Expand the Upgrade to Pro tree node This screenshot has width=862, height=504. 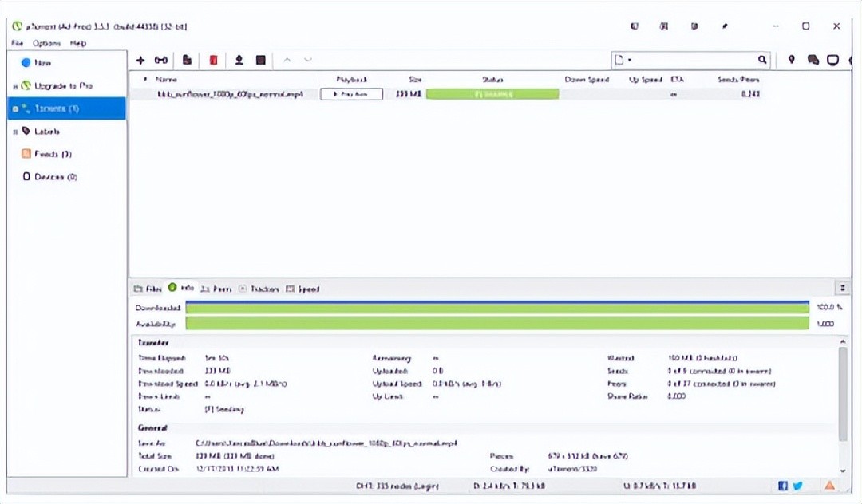[16, 86]
